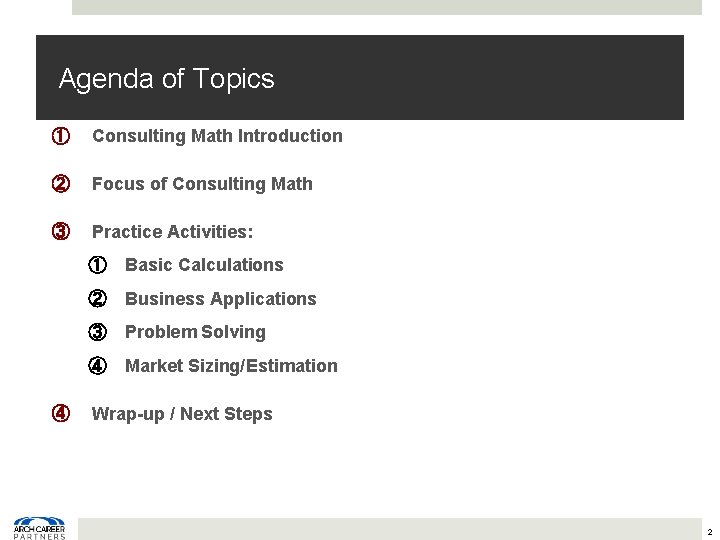Image resolution: width=720 pixels, height=540 pixels.
Task: Select the circled 1 bullet beside Basic Calculations
Action: coord(97,265)
